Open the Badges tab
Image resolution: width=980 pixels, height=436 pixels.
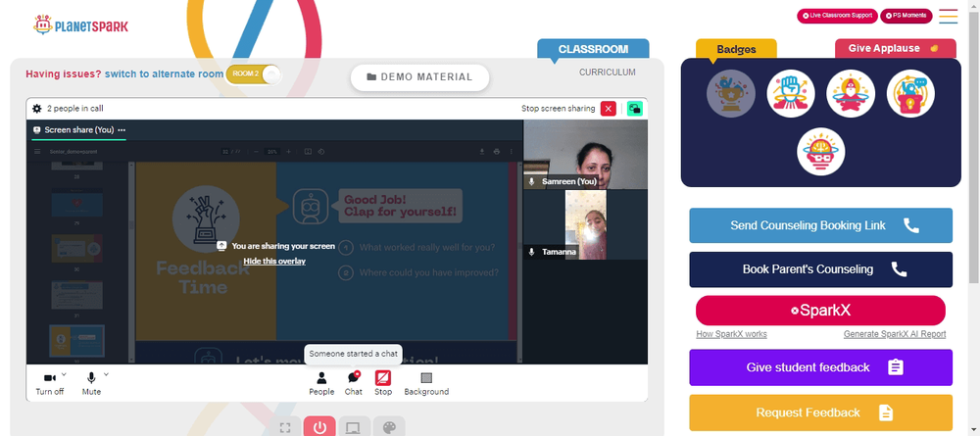[x=736, y=49]
